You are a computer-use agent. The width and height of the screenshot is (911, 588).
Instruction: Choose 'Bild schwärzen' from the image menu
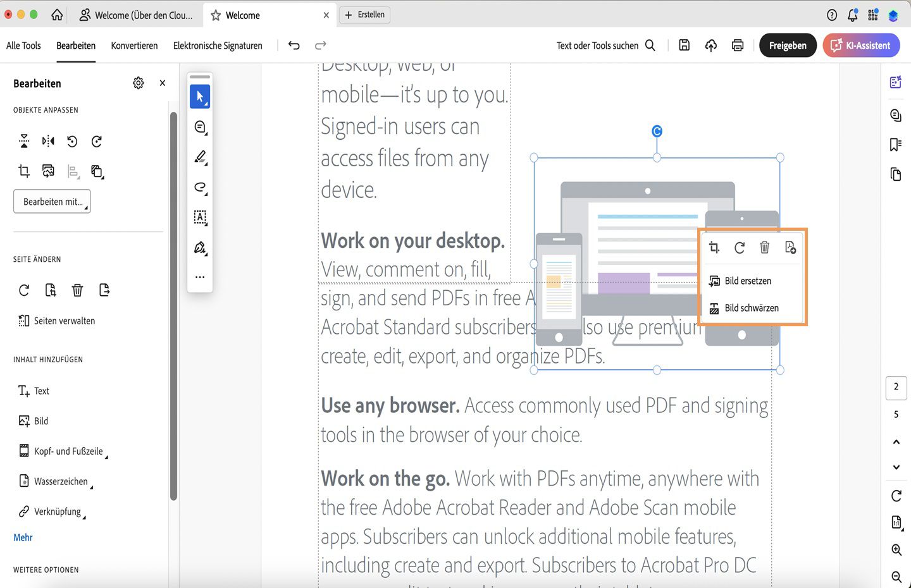pos(752,308)
